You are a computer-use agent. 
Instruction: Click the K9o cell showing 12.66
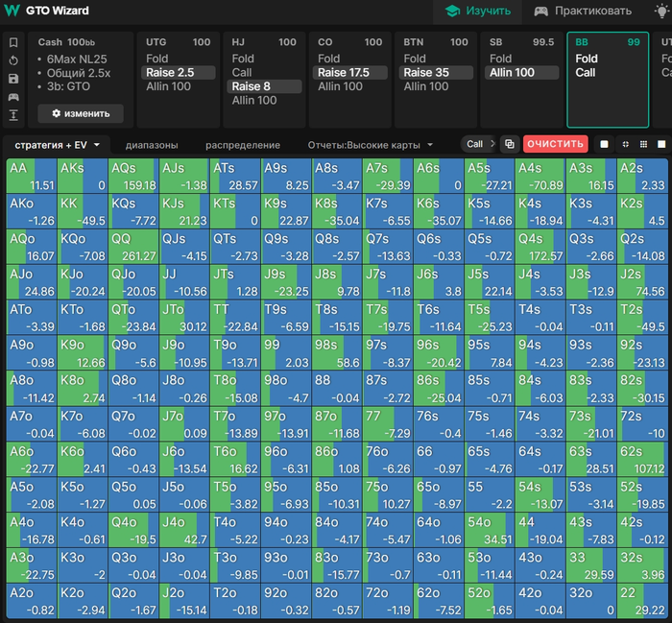coord(83,353)
